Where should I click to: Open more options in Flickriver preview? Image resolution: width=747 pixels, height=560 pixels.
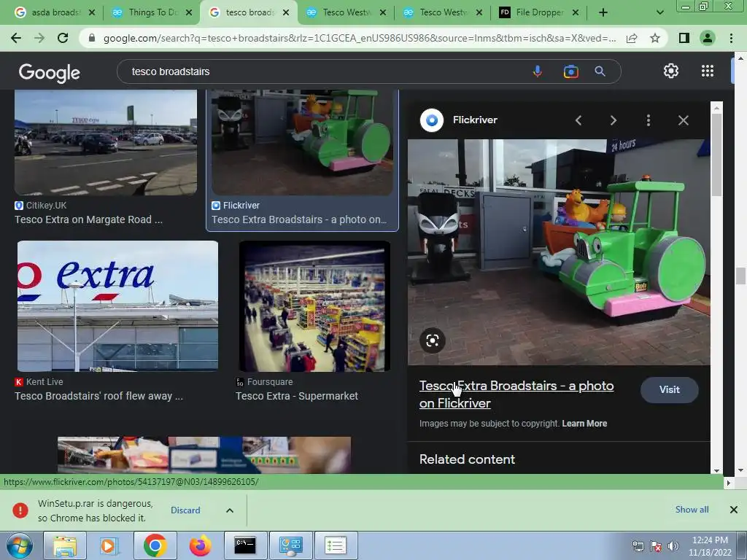[x=649, y=120]
